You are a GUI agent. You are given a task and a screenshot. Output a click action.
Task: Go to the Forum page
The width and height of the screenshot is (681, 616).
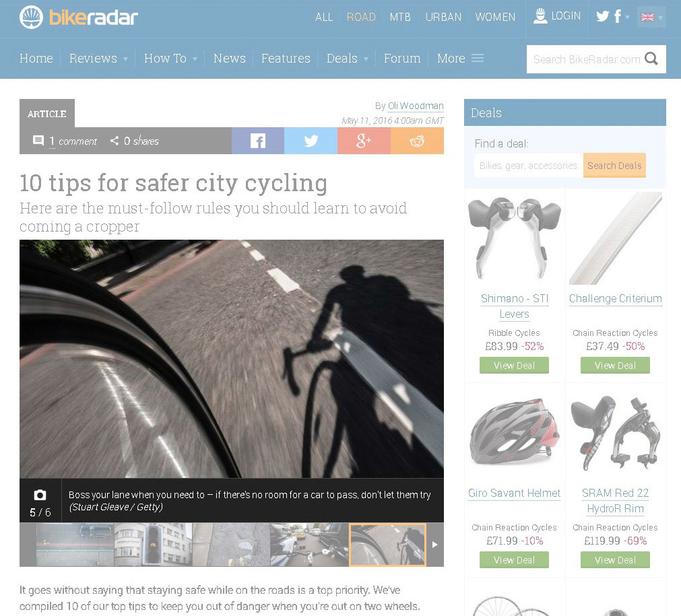(402, 58)
